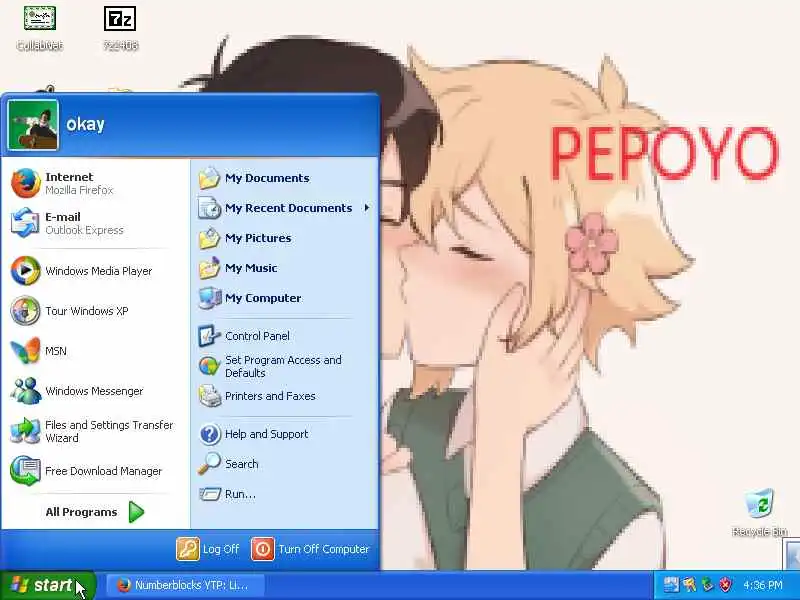
Task: Select the Control Panel menu entry text
Action: (x=257, y=336)
